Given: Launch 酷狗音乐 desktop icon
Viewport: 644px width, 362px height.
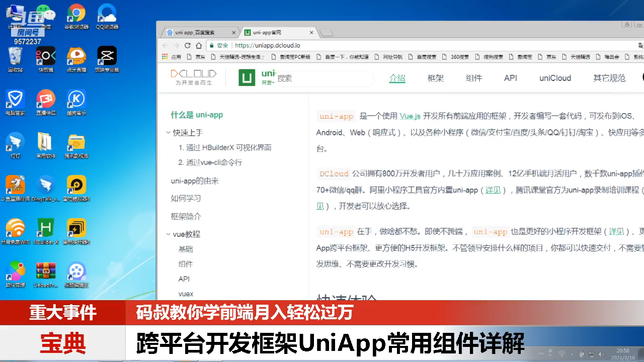Looking at the screenshot, I should pyautogui.click(x=75, y=98).
